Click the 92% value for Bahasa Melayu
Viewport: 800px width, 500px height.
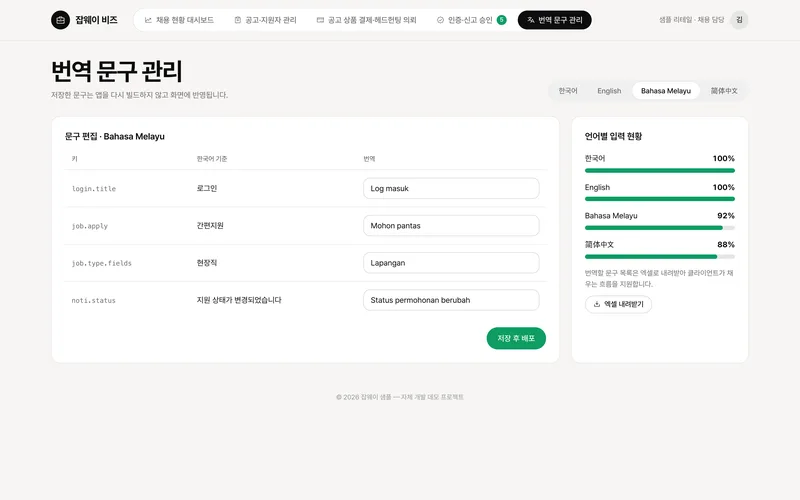pyautogui.click(x=726, y=216)
